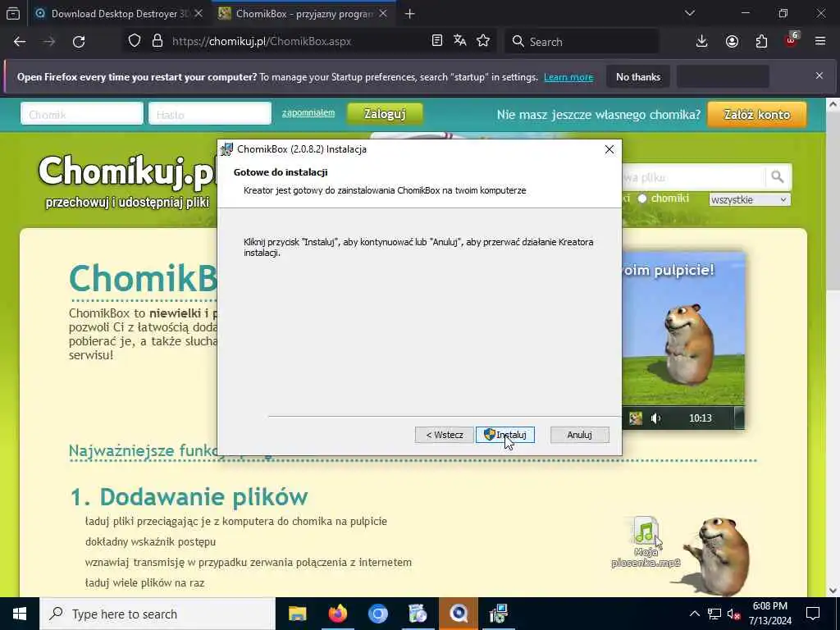
Task: Click the taskbar search box
Action: 157,614
